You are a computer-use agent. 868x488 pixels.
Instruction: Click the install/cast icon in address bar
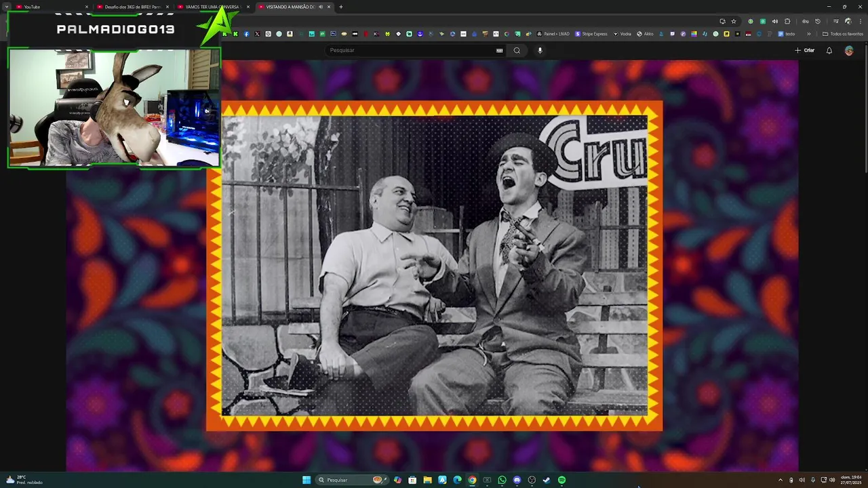pyautogui.click(x=722, y=21)
